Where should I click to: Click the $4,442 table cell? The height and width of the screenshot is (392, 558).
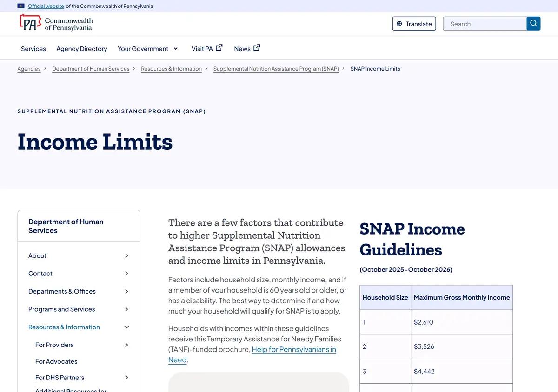pos(462,372)
